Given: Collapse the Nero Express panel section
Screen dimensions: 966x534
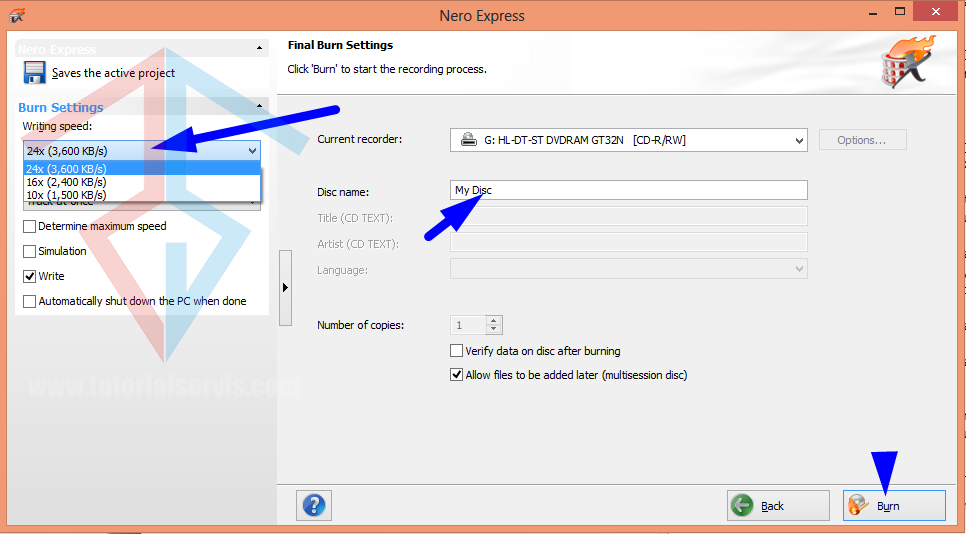Looking at the screenshot, I should (259, 48).
